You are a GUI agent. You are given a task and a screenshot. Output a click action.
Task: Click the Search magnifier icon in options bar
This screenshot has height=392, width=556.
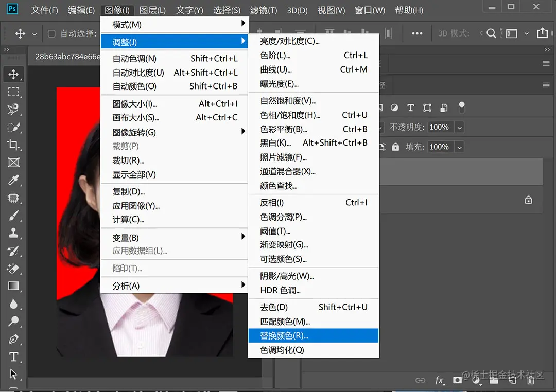tap(491, 33)
